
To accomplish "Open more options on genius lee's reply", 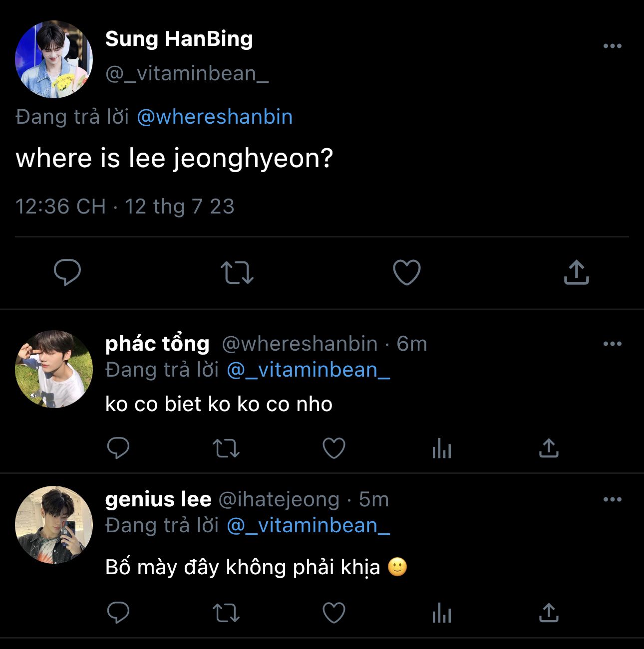I will [x=612, y=499].
